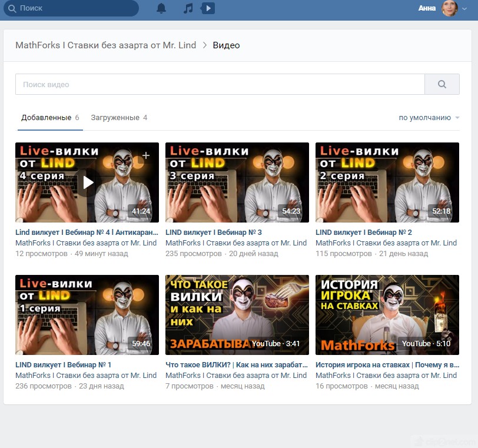This screenshot has height=448, width=478.
Task: Switch to Загруженные tab
Action: tap(119, 118)
